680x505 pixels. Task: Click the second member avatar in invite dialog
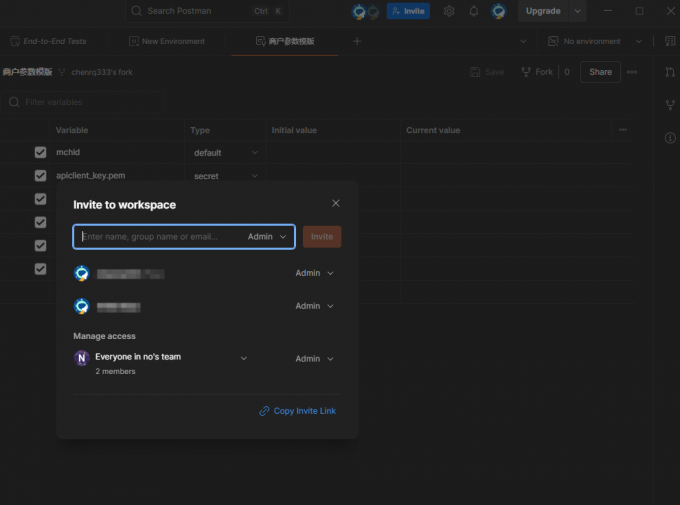(82, 306)
